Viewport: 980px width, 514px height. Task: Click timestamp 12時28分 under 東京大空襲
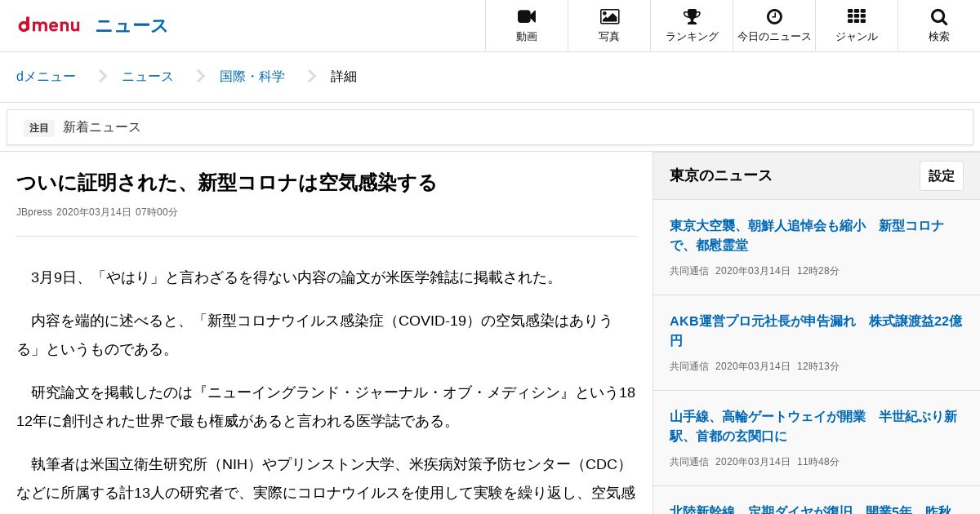coord(818,271)
